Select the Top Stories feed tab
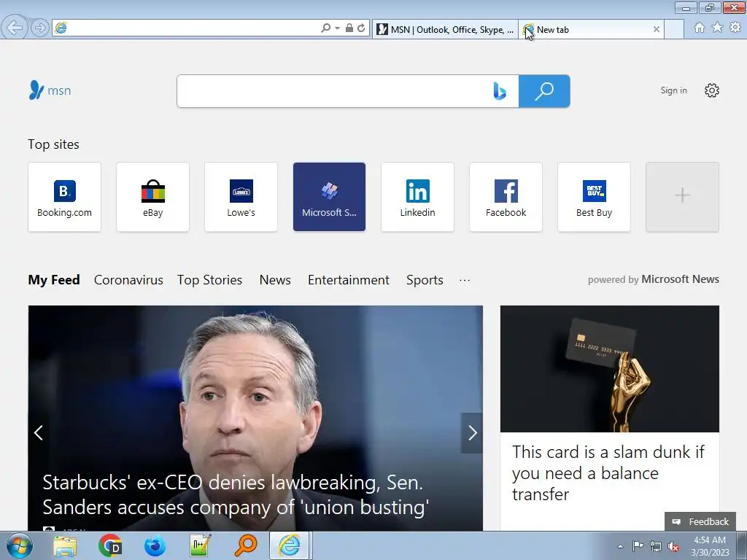The width and height of the screenshot is (747, 560). [x=209, y=279]
